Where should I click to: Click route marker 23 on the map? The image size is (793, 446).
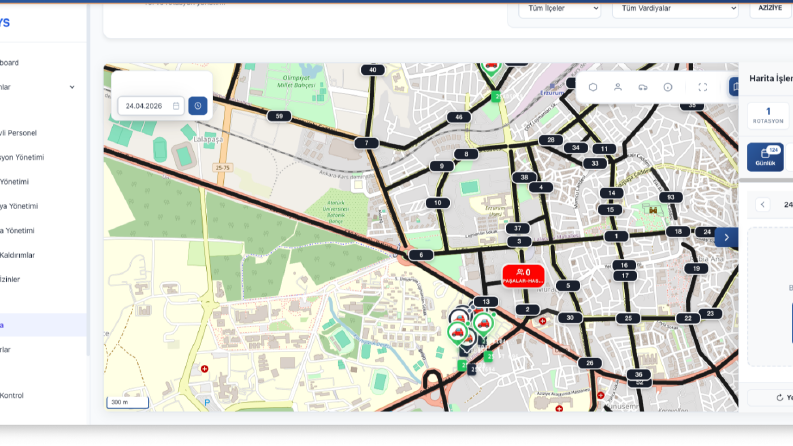pyautogui.click(x=710, y=314)
